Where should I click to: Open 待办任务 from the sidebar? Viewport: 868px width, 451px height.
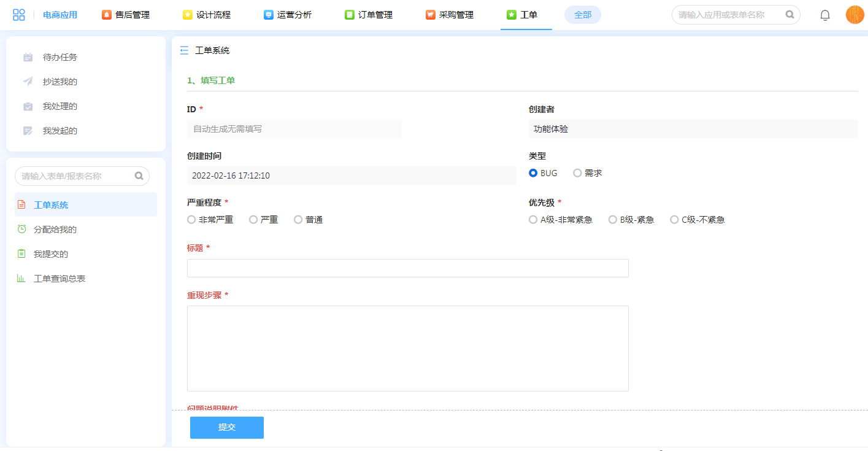coord(60,57)
